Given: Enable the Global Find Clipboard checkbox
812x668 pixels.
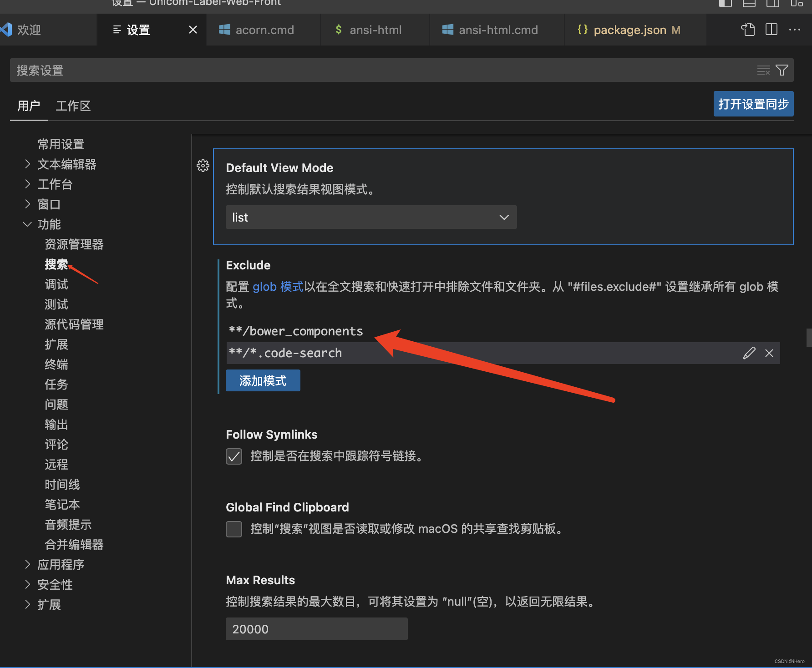Looking at the screenshot, I should click(x=234, y=529).
